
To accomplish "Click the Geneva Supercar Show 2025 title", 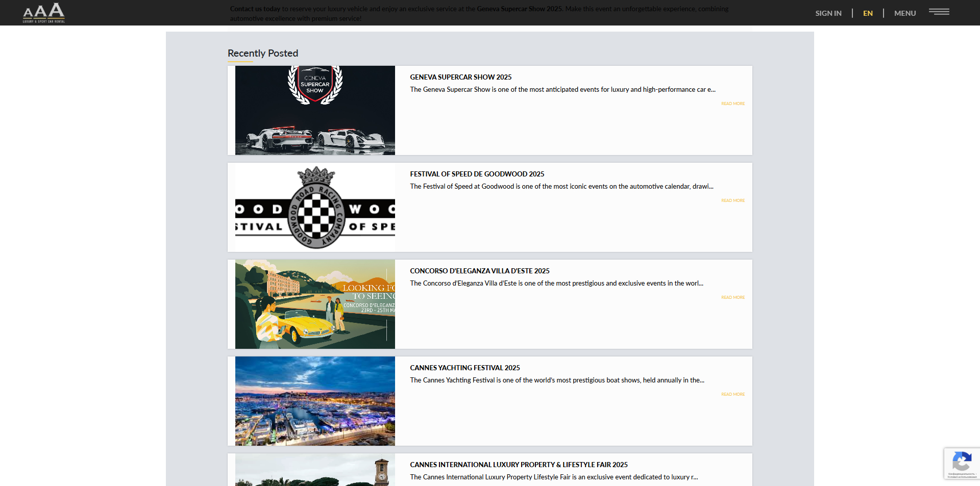I will [460, 77].
